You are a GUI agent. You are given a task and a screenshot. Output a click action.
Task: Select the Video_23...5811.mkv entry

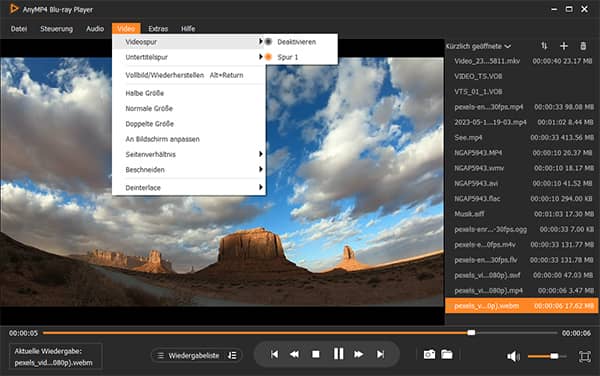522,61
